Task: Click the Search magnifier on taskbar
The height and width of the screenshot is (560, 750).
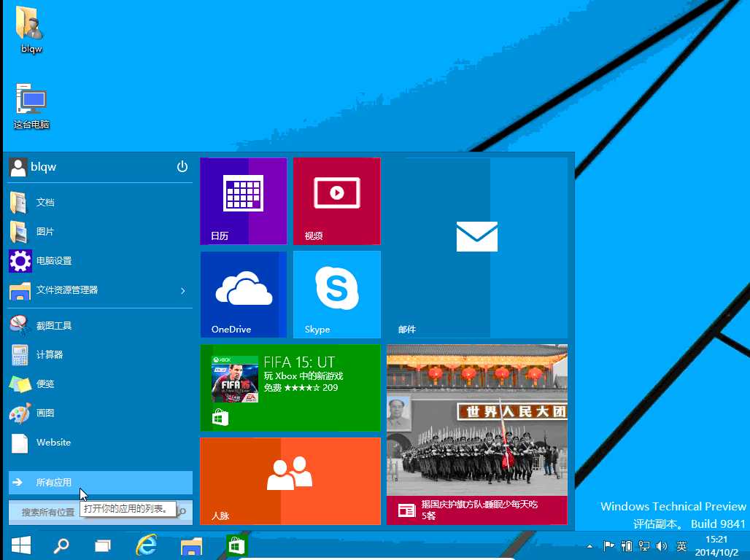Action: tap(61, 545)
